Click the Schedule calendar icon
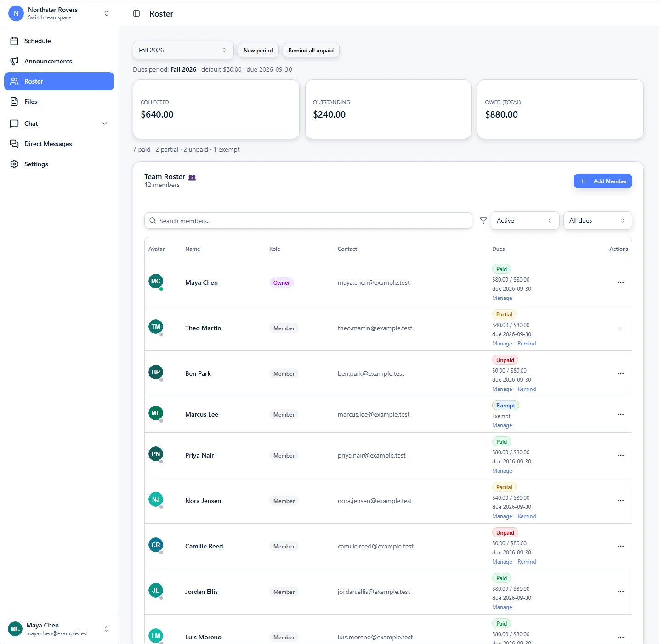 14,41
